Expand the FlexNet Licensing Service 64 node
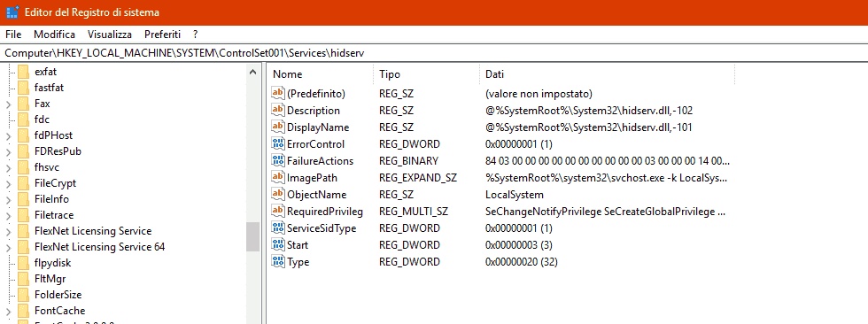The image size is (868, 324). tap(8, 247)
